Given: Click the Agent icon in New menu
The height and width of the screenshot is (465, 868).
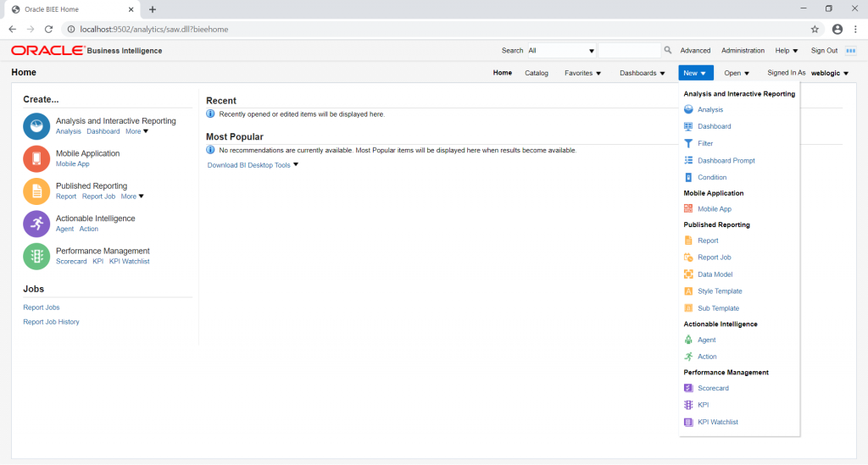Looking at the screenshot, I should point(688,340).
